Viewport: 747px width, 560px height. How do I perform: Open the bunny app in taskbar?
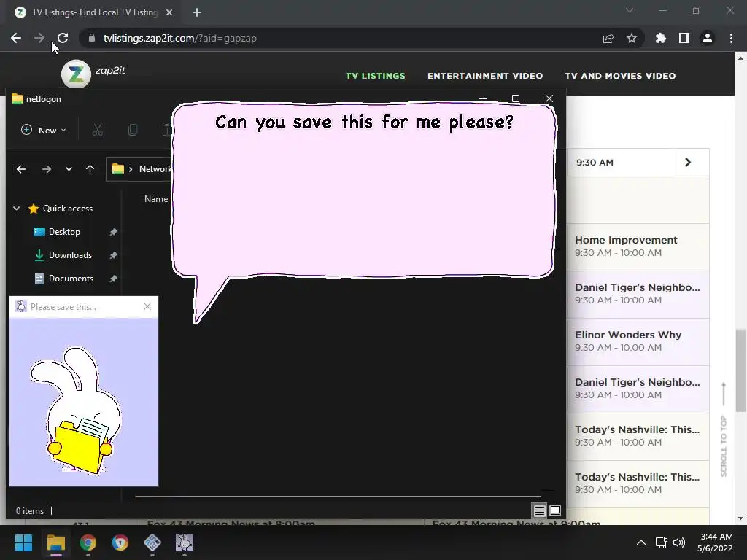185,542
